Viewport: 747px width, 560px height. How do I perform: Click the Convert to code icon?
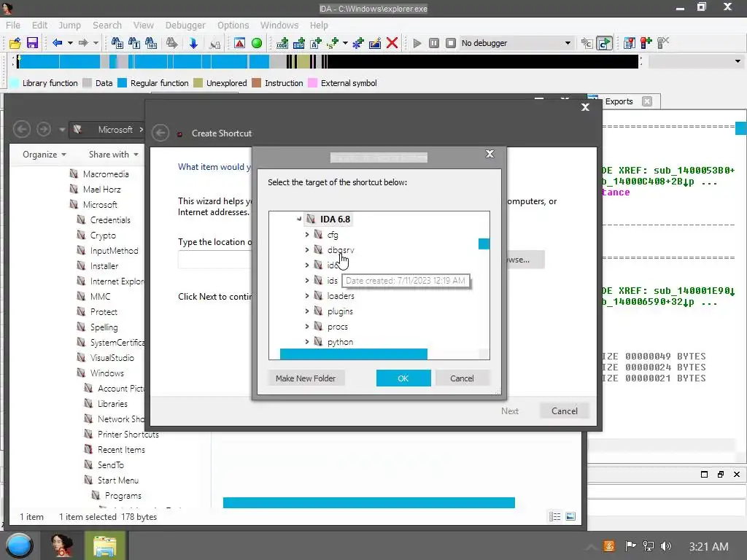(282, 43)
